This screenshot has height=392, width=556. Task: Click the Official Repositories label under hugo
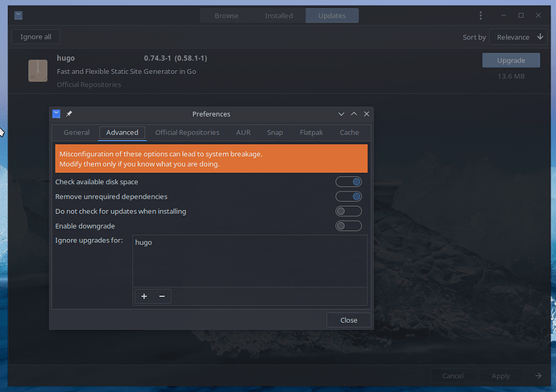pos(89,85)
